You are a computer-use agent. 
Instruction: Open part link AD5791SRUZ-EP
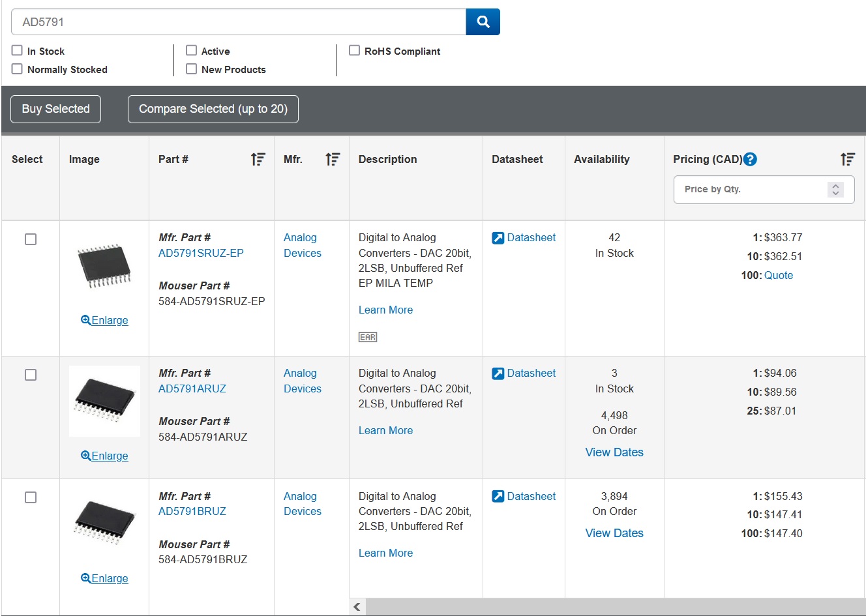tap(201, 253)
